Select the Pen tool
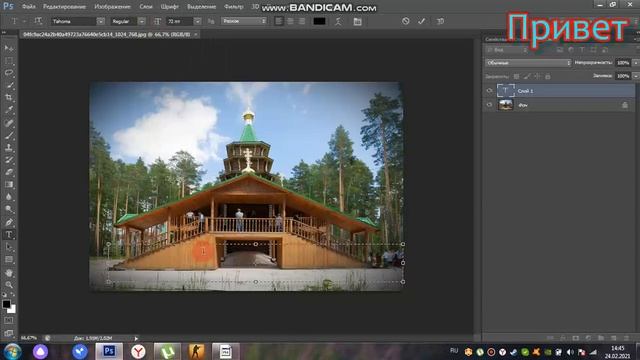This screenshot has height=360, width=640. pyautogui.click(x=9, y=222)
